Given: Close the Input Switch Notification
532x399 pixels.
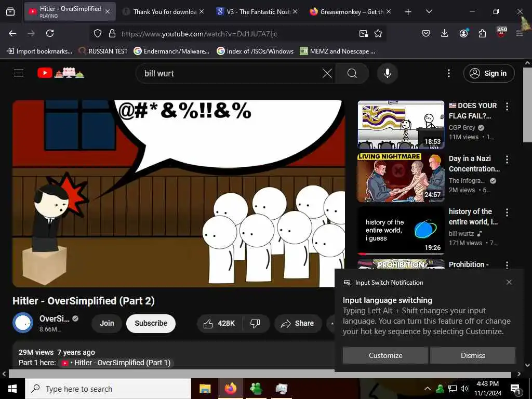Looking at the screenshot, I should [x=509, y=282].
